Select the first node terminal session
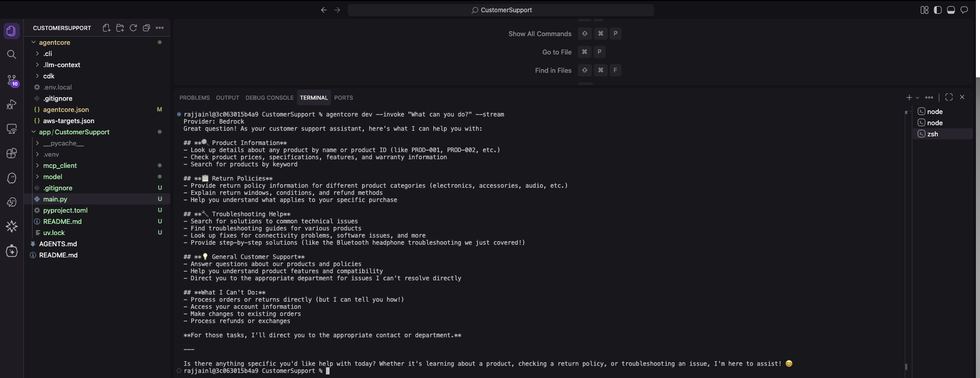Screen dimensions: 980x378 [x=934, y=111]
